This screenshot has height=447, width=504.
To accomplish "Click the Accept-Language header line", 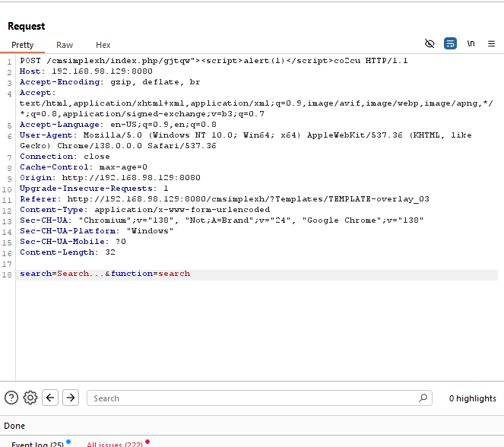I will coord(118,125).
